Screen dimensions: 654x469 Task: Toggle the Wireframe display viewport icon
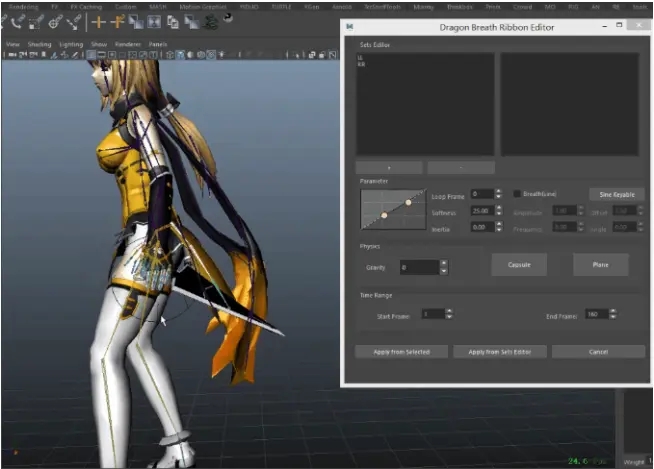[169, 55]
